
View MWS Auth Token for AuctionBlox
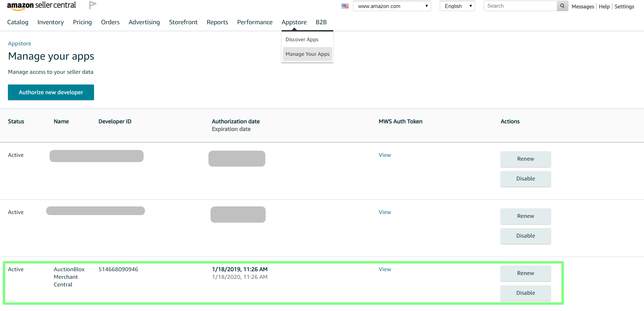point(385,269)
